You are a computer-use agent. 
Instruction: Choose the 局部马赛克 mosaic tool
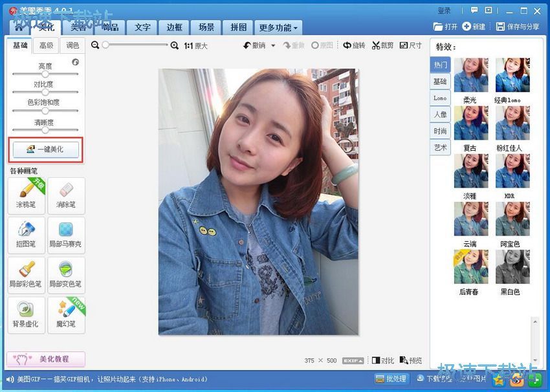point(66,235)
